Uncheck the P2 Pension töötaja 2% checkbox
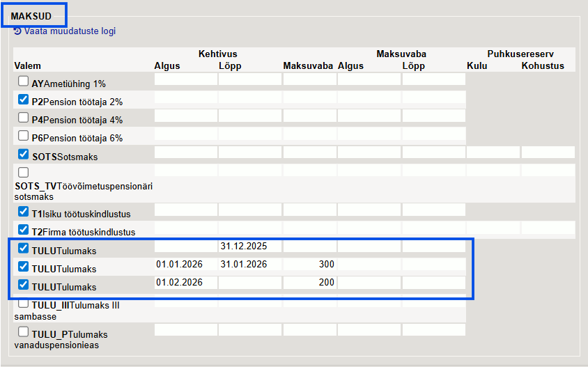This screenshot has width=588, height=367. 24,100
